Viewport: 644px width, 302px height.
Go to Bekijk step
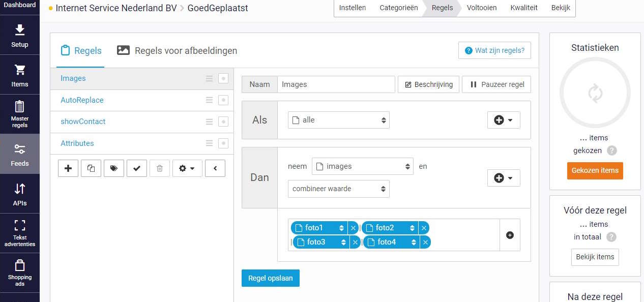(561, 8)
